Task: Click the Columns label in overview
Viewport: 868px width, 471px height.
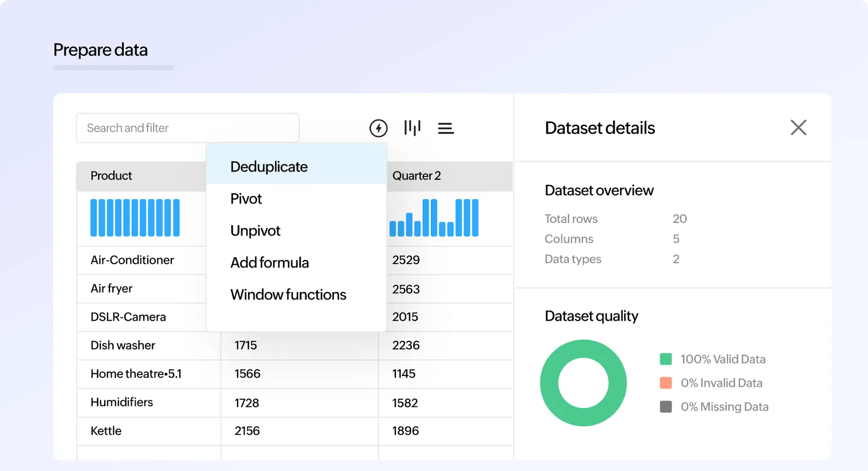Action: (x=569, y=239)
